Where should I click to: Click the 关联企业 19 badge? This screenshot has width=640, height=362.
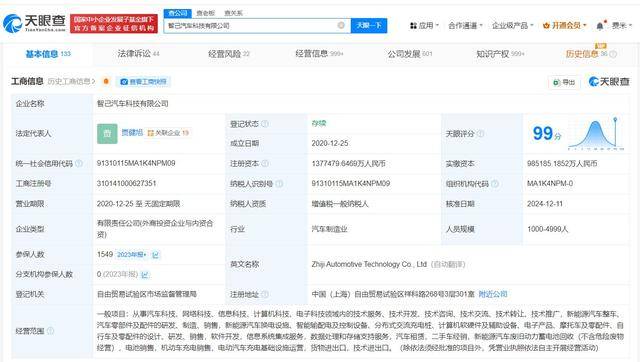tap(168, 133)
